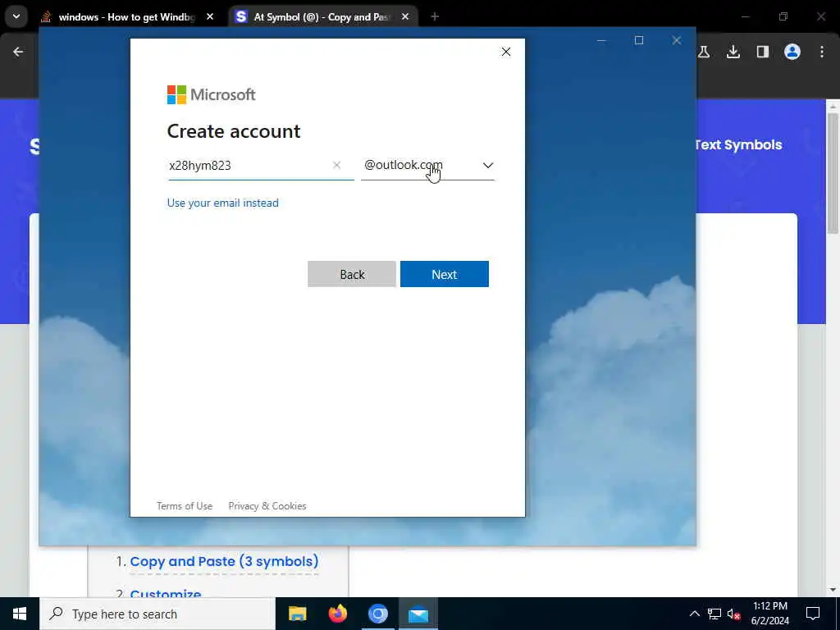Switch to the windows - How to get Windbg tab
Viewport: 840px width, 630px height.
[x=126, y=16]
